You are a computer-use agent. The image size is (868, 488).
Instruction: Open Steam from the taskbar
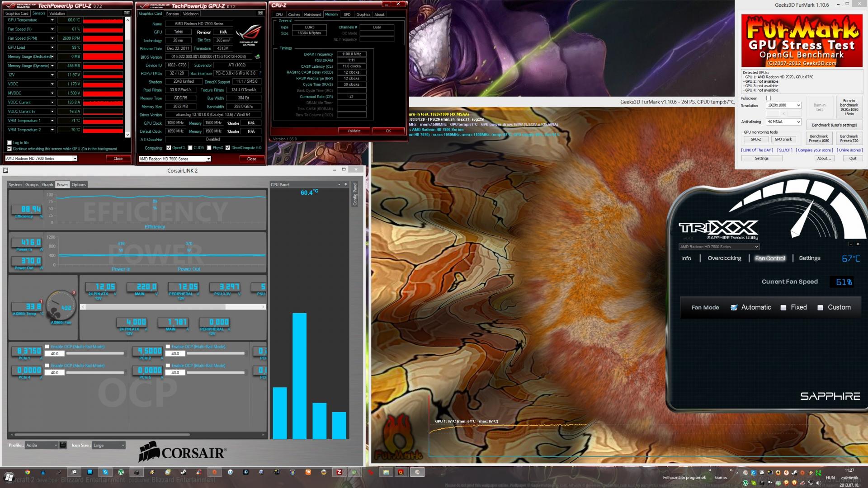point(183,472)
